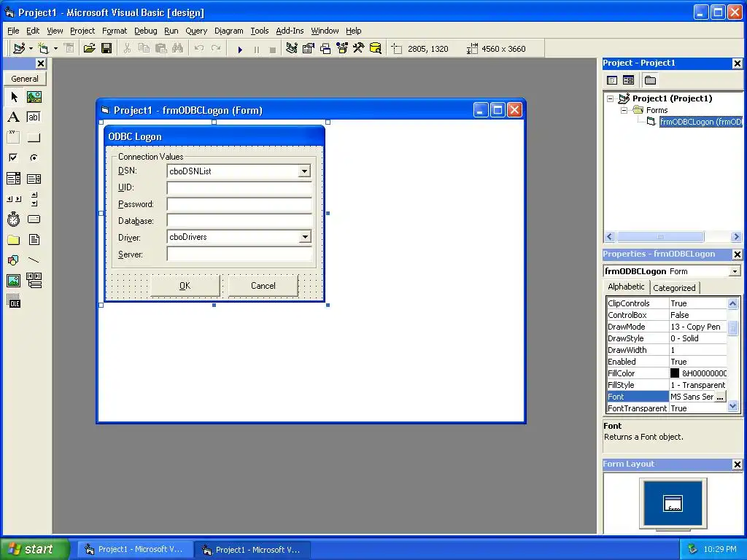Image resolution: width=747 pixels, height=560 pixels.
Task: Select frmODBCLogon in the project tree
Action: [700, 122]
